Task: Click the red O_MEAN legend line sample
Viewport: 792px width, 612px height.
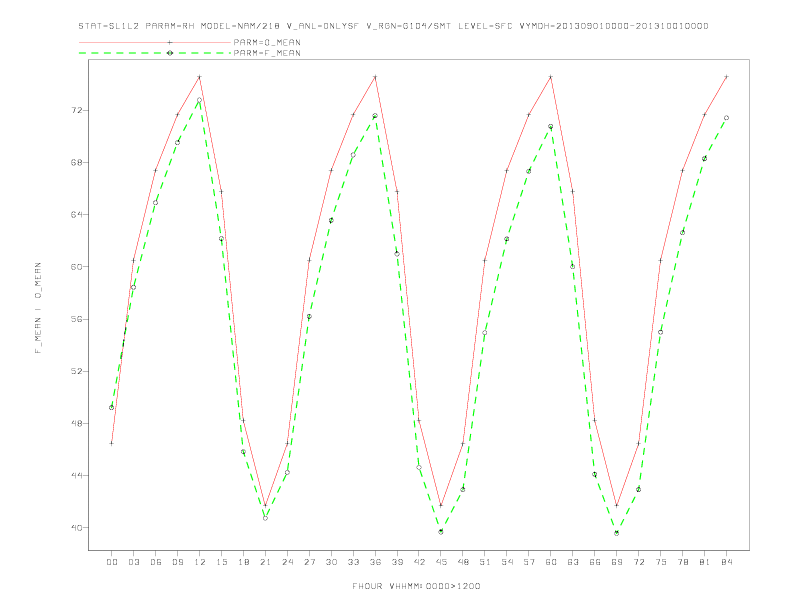Action: coord(155,42)
